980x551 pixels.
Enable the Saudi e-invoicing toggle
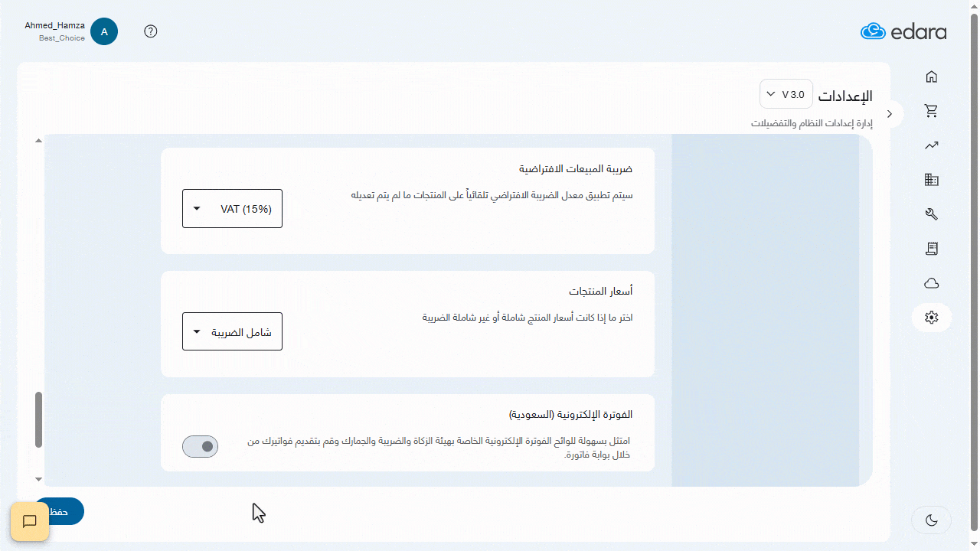click(x=200, y=446)
